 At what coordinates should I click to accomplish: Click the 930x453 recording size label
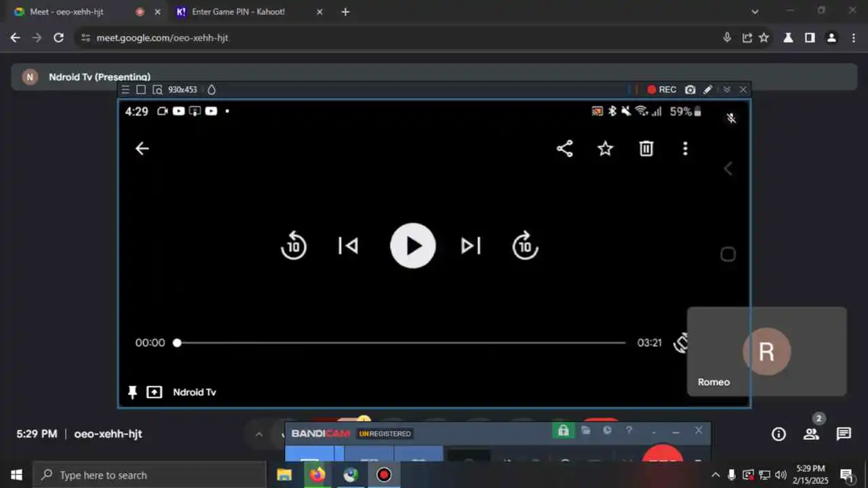(x=182, y=89)
